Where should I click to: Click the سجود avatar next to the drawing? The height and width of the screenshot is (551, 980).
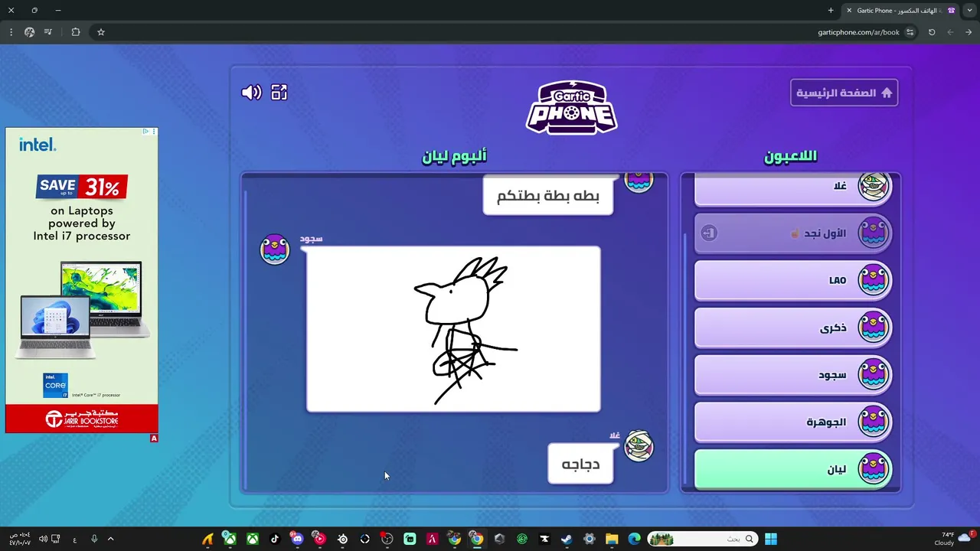click(x=275, y=249)
